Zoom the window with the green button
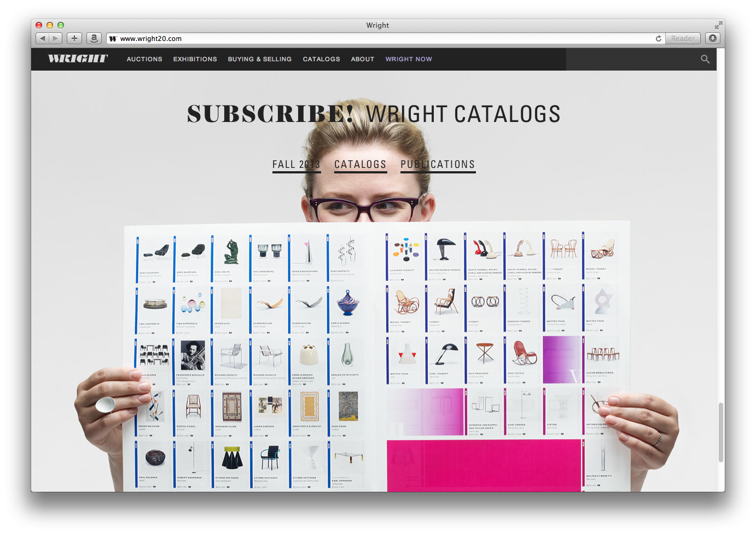756x535 pixels. 61,25
